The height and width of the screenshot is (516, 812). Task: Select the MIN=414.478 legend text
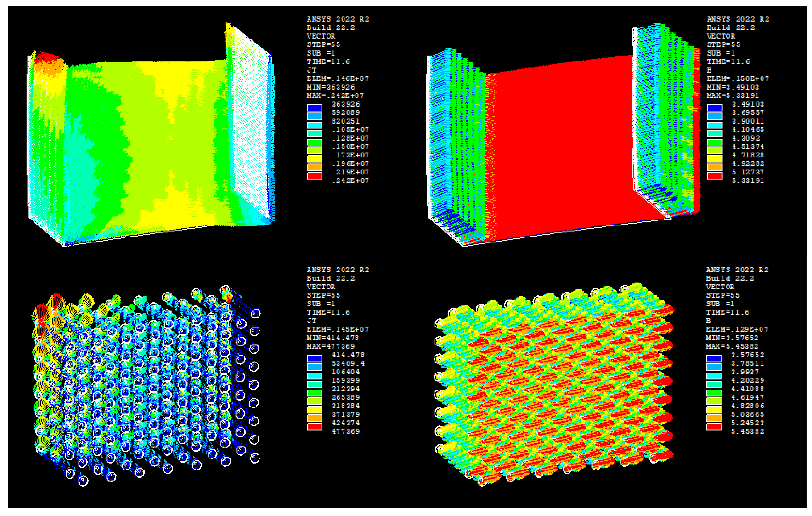pyautogui.click(x=332, y=338)
